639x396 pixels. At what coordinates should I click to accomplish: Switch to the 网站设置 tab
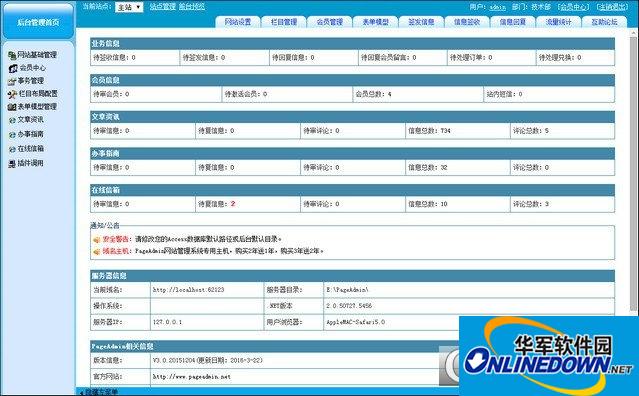click(x=238, y=22)
